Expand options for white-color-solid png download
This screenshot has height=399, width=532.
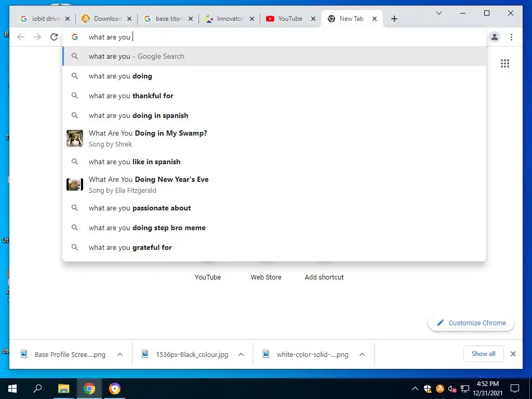coord(362,354)
